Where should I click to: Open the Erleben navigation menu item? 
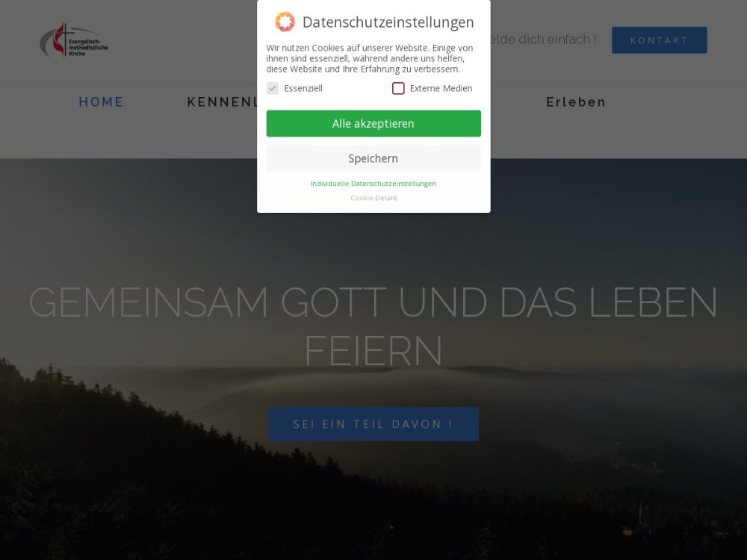tap(576, 102)
